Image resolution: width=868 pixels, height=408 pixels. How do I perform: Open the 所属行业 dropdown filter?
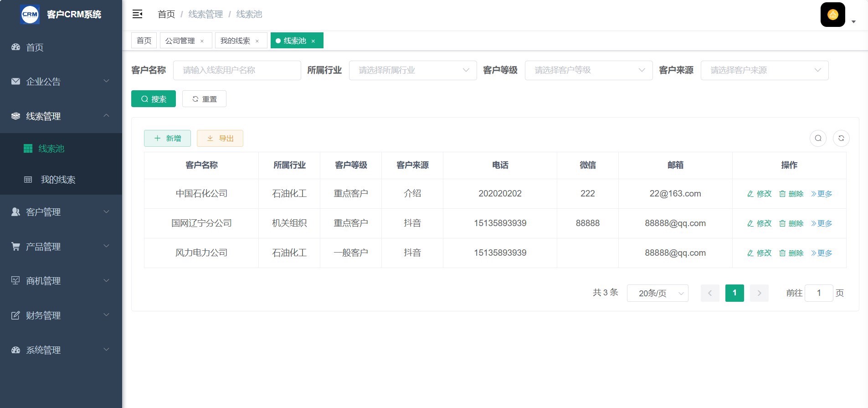coord(412,70)
